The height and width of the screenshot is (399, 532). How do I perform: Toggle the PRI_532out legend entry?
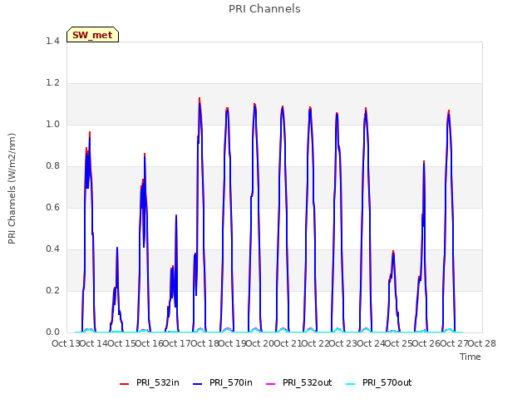click(299, 382)
